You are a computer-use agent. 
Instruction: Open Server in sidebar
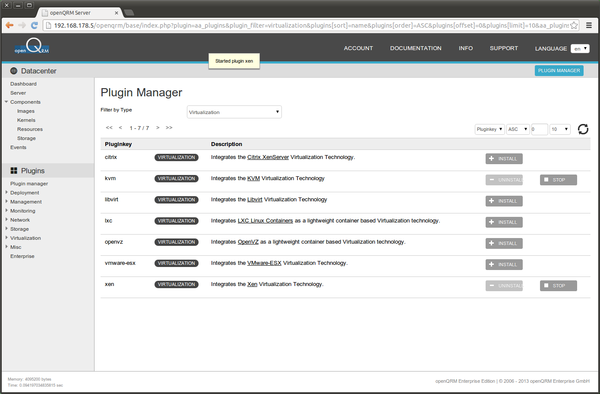pyautogui.click(x=18, y=93)
